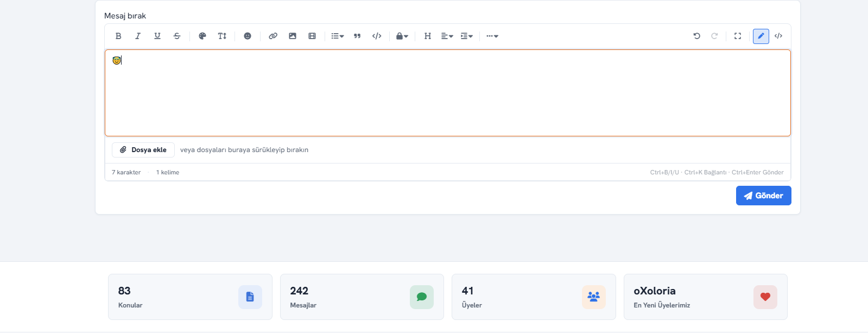This screenshot has height=333, width=868.
Task: Send message with Gönder button
Action: point(763,196)
